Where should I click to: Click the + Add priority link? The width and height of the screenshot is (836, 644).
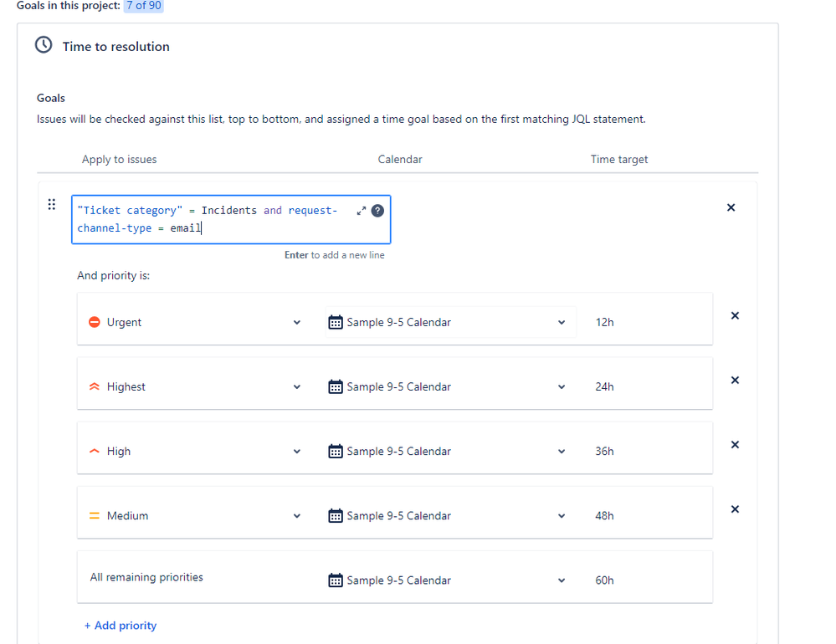(120, 625)
